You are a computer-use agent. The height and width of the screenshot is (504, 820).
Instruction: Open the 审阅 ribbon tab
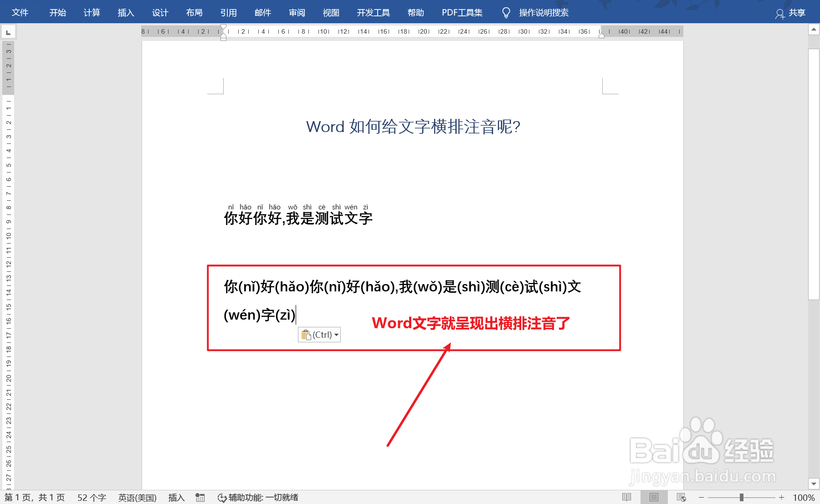click(297, 13)
